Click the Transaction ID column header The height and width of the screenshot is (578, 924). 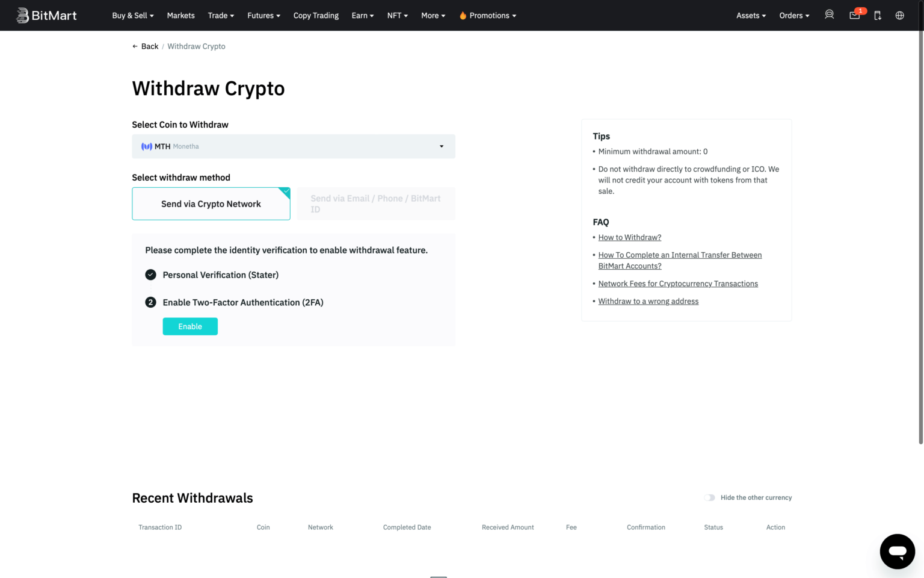160,527
